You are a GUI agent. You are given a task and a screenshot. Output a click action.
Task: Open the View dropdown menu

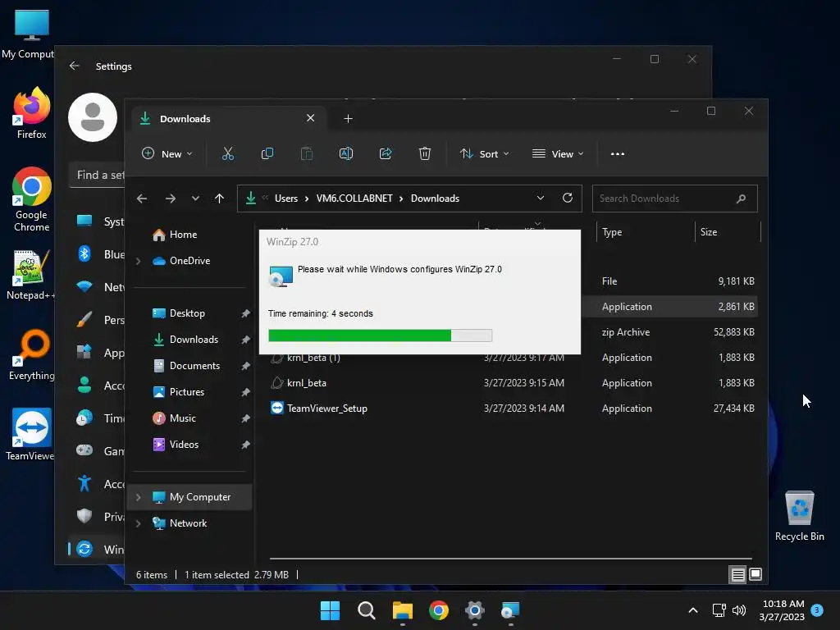(558, 153)
